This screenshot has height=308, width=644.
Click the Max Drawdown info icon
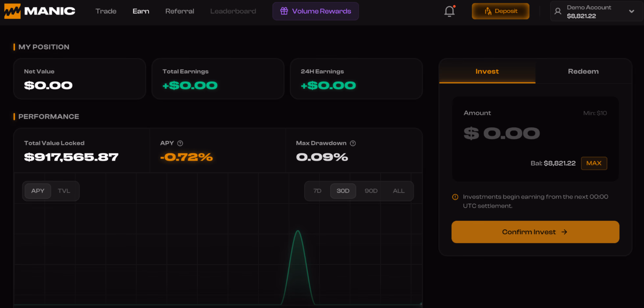click(353, 143)
